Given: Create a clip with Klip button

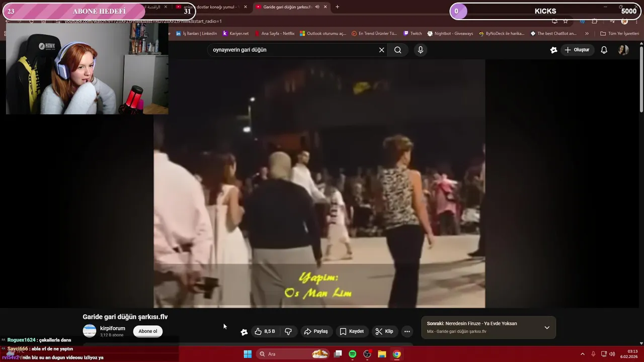Looking at the screenshot, I should 384,331.
